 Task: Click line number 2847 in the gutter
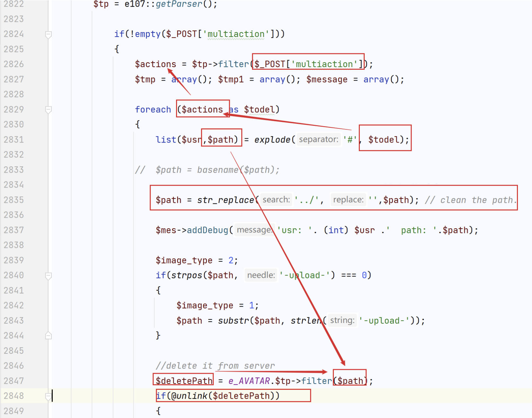pyautogui.click(x=14, y=381)
